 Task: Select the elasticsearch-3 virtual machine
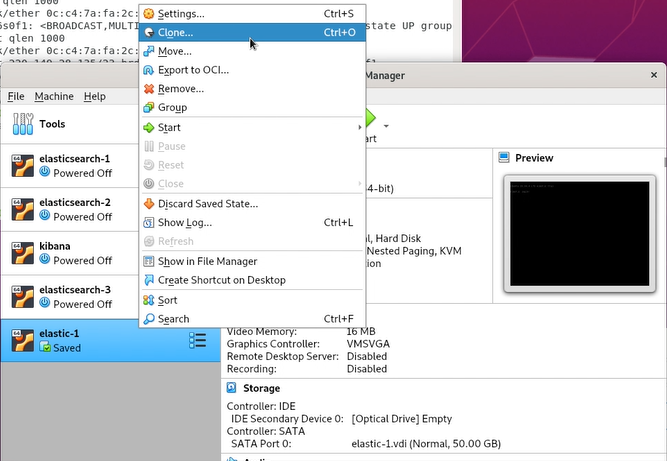(70, 297)
